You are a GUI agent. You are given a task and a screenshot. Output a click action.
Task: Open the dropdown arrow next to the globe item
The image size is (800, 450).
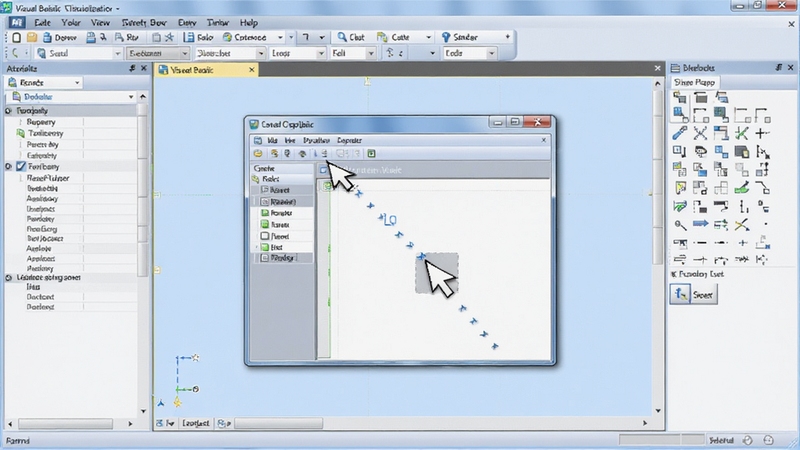280,37
